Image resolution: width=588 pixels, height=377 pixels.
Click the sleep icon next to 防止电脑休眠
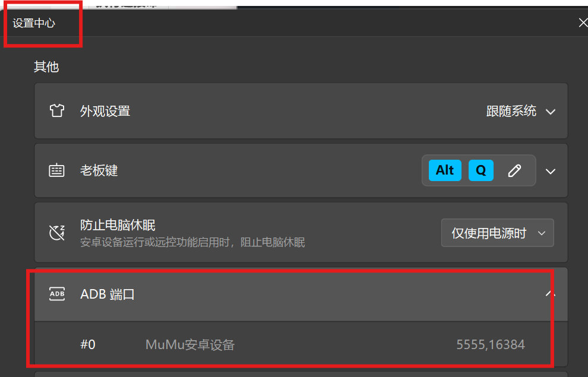pos(57,233)
